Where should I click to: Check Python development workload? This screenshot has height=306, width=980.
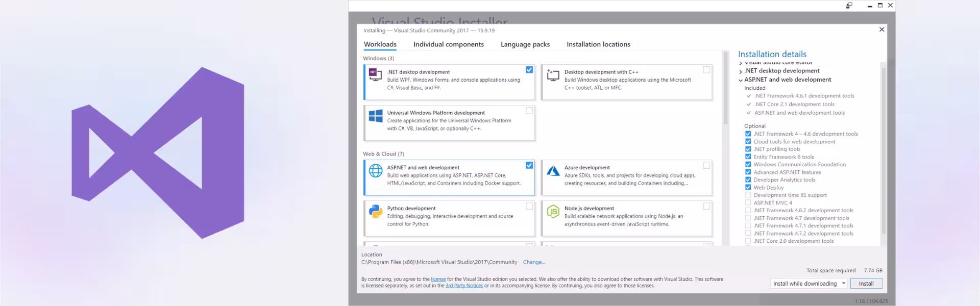(x=529, y=206)
